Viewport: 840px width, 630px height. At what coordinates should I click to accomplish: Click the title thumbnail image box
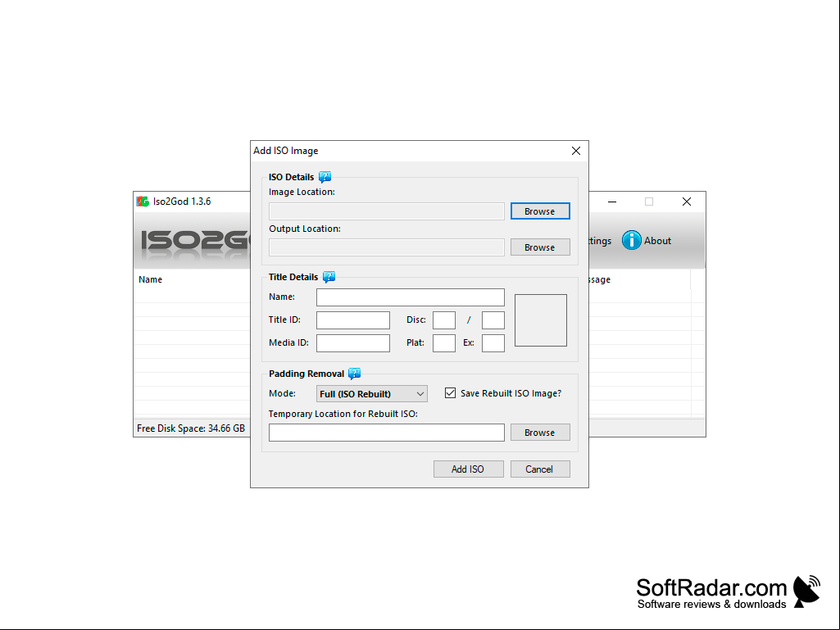[x=541, y=320]
